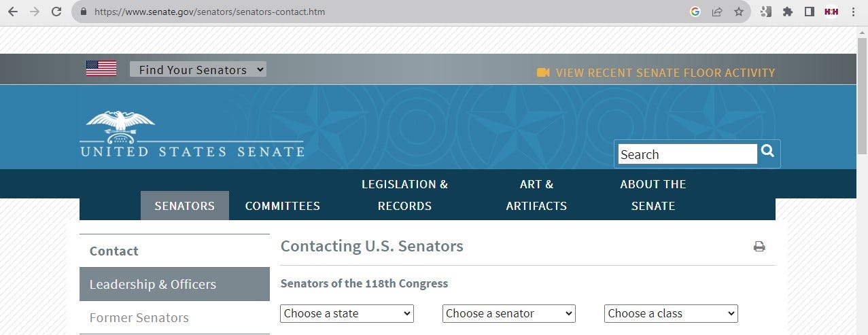Select the Committees navigation tab
Viewport: 868px width, 335px height.
(x=282, y=206)
